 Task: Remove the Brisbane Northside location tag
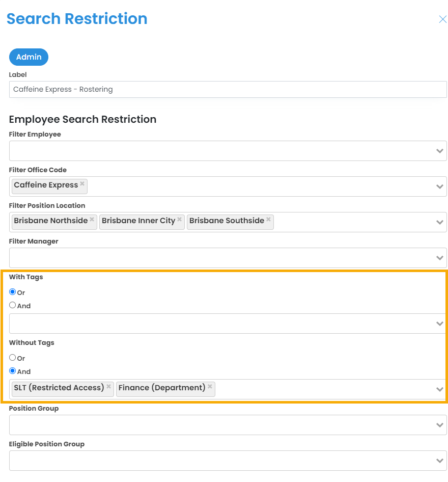coord(92,220)
